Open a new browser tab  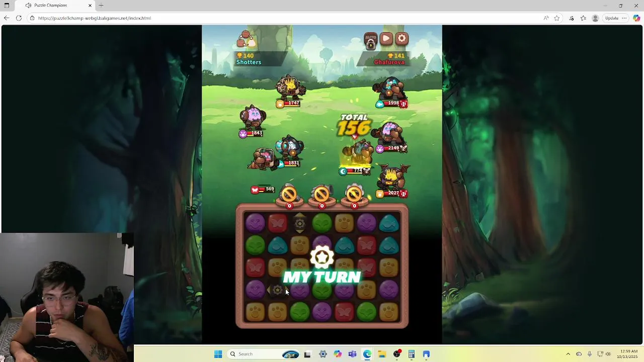[x=101, y=6]
